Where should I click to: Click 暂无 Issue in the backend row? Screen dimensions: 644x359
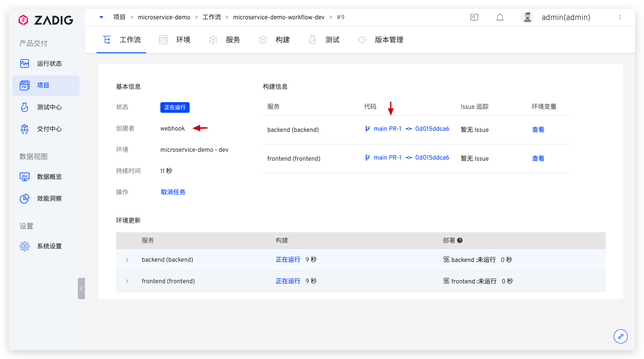point(474,130)
